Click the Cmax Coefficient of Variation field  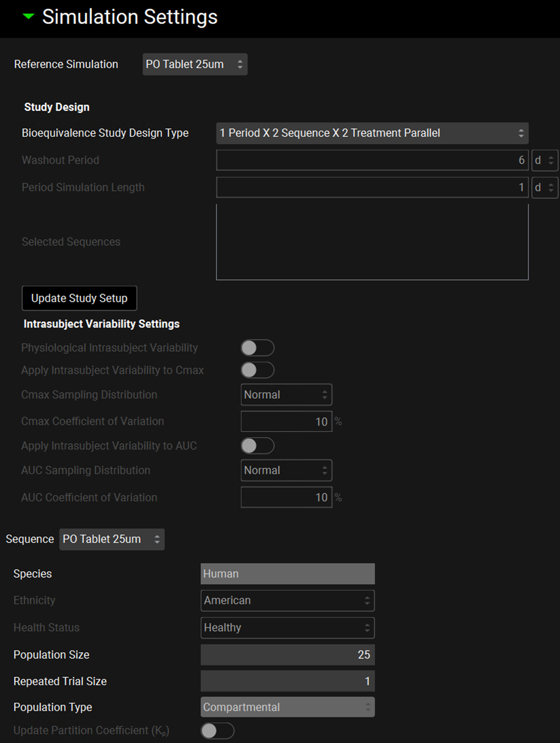tap(286, 422)
